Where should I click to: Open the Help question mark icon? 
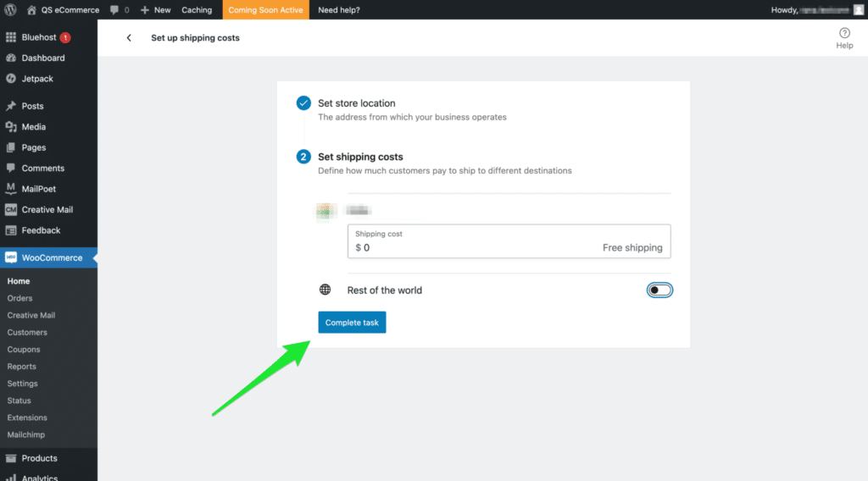pyautogui.click(x=844, y=33)
